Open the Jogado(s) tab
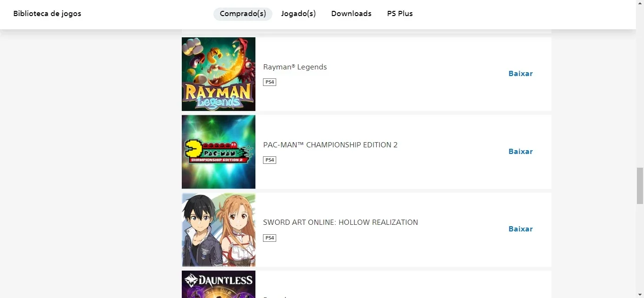The height and width of the screenshot is (298, 644). coord(298,14)
